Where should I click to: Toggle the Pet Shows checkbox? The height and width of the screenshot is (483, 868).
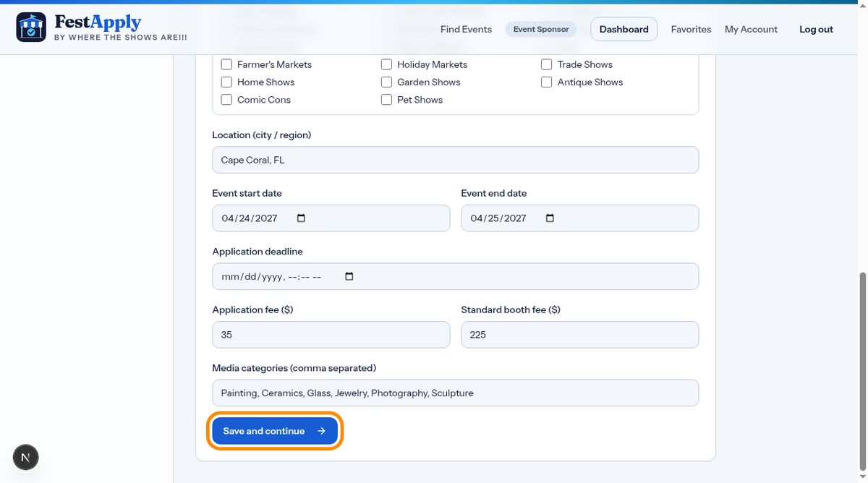coord(386,100)
